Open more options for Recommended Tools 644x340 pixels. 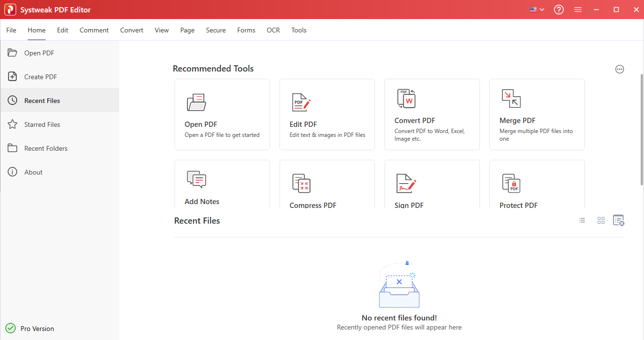point(620,69)
